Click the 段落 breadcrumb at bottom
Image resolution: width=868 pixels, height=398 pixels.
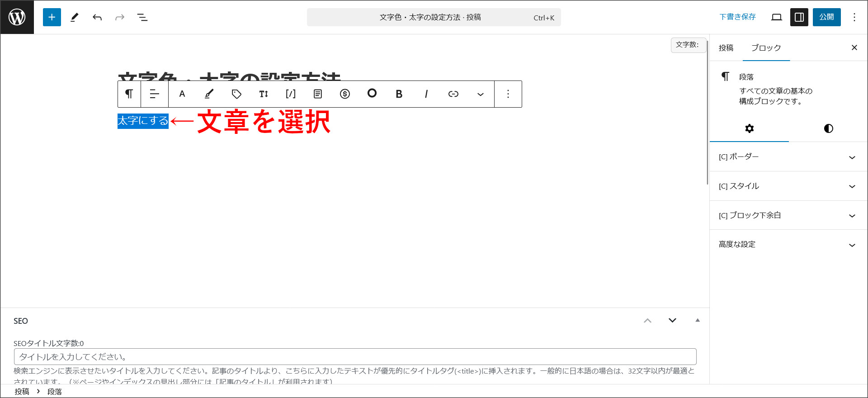[55, 392]
